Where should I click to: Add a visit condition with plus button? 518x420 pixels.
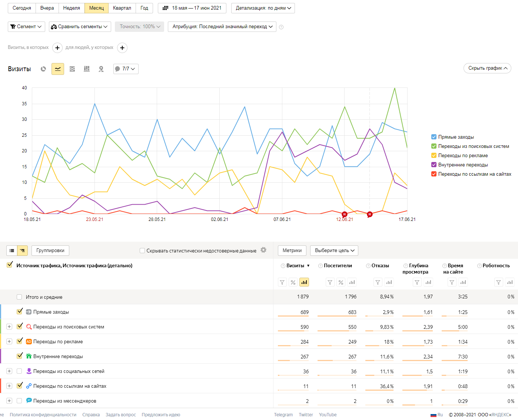(x=57, y=48)
